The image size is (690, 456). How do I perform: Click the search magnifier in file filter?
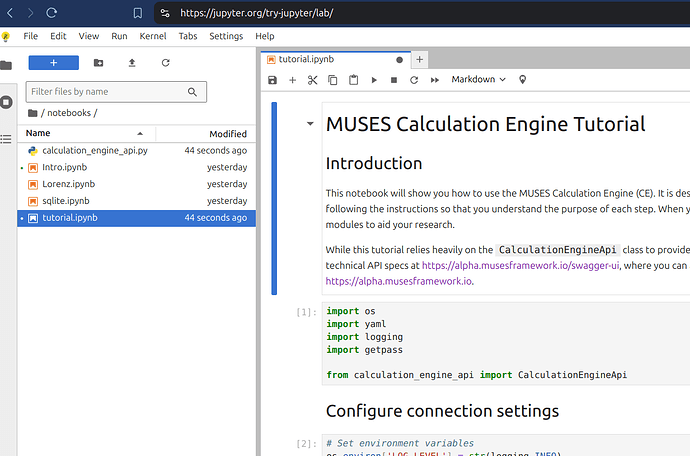pos(192,92)
